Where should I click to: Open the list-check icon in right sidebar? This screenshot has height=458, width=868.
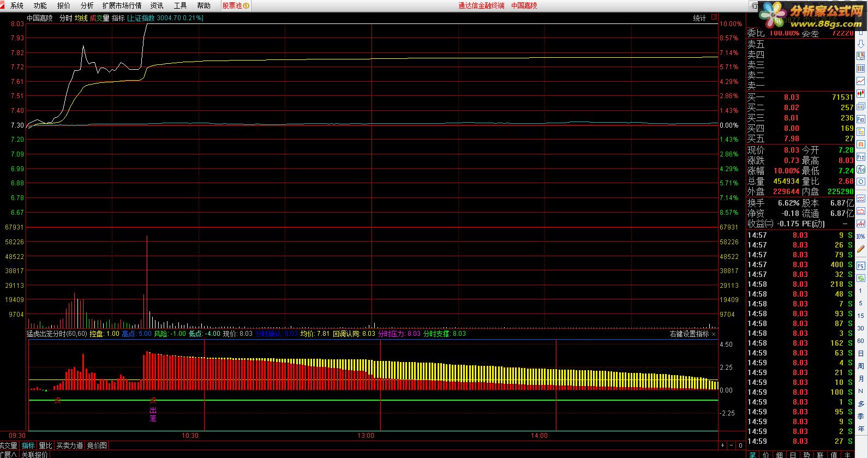point(861,56)
